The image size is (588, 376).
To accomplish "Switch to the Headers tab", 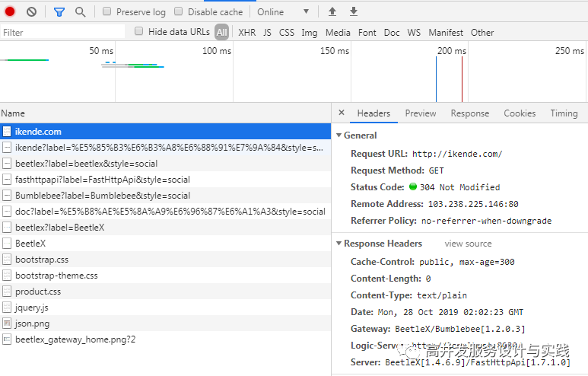I will pos(373,113).
